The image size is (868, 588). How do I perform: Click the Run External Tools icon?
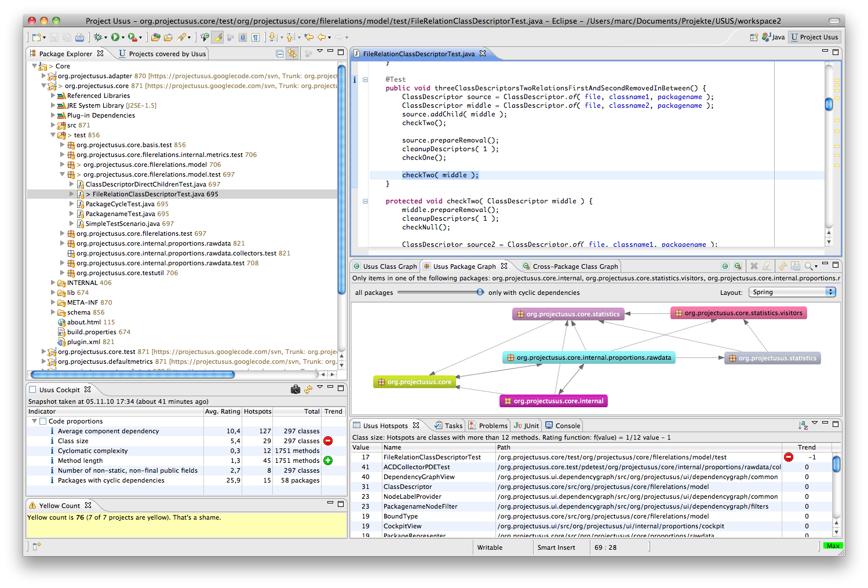coord(132,37)
